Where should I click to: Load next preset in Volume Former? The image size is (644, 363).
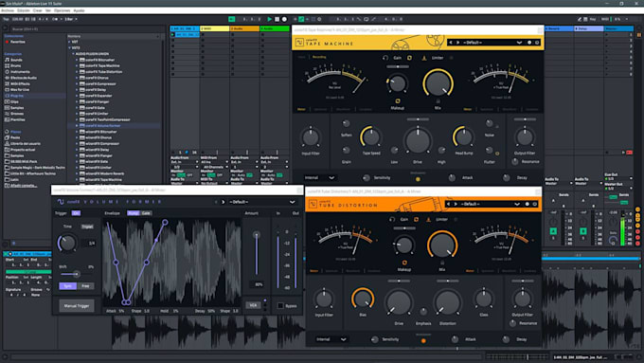click(x=224, y=202)
